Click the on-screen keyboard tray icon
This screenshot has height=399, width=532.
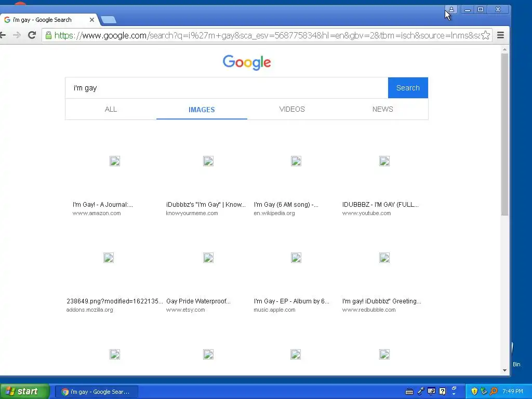(409, 392)
